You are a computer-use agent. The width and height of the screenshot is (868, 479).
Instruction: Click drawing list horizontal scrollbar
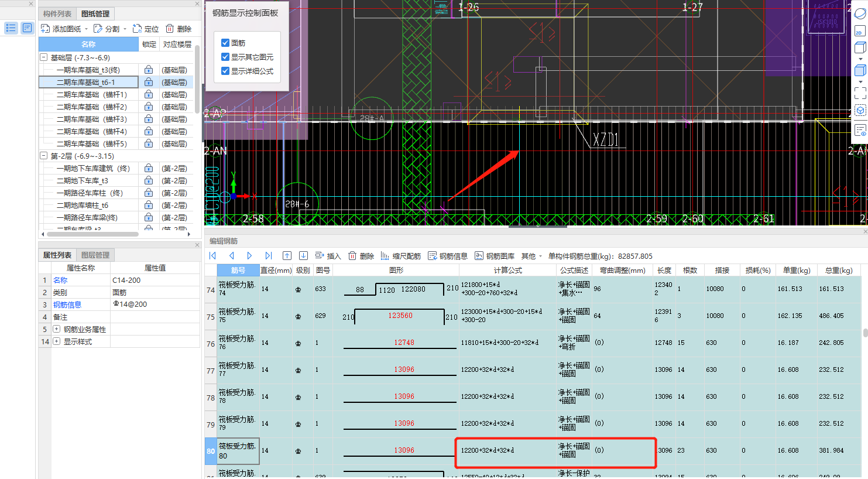92,234
